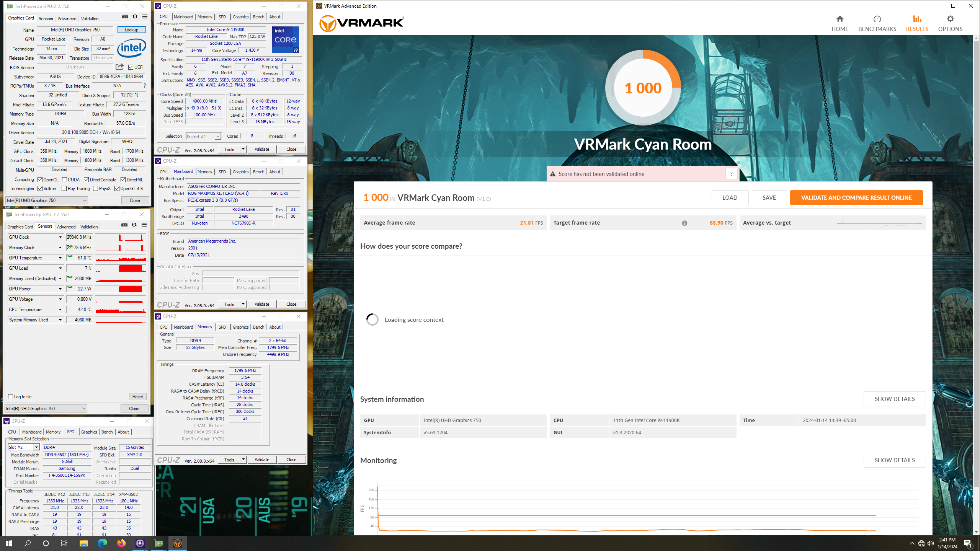Take screenshot in GPU-Z Graphics Card window
Screen dimensions: 980x551
tap(125, 17)
